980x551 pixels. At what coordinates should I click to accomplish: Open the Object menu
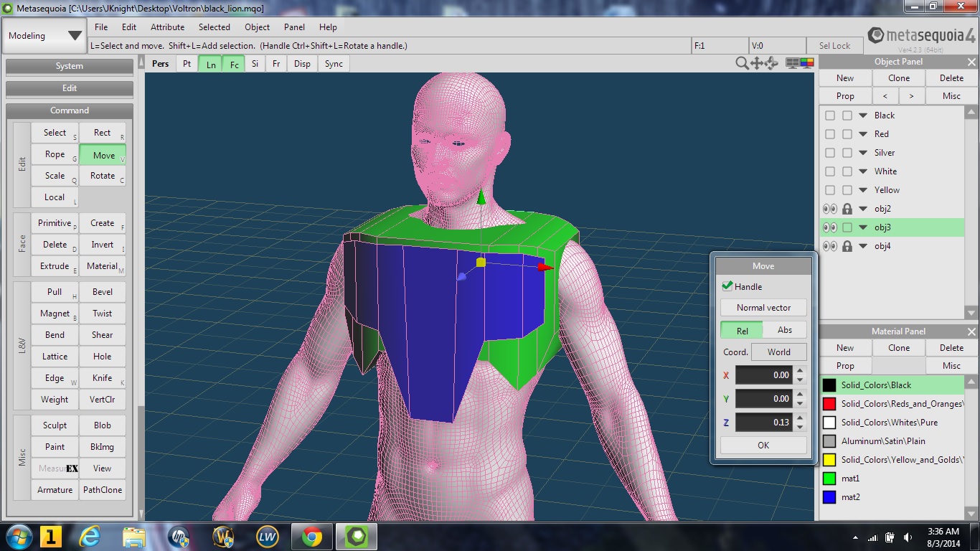click(x=257, y=27)
